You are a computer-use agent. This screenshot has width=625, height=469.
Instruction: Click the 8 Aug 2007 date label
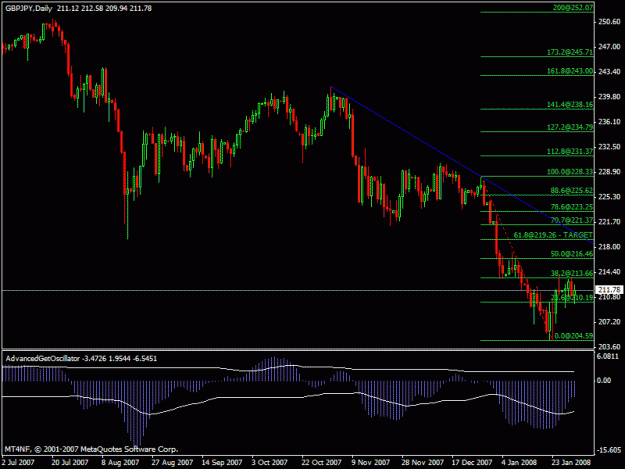coord(120,463)
